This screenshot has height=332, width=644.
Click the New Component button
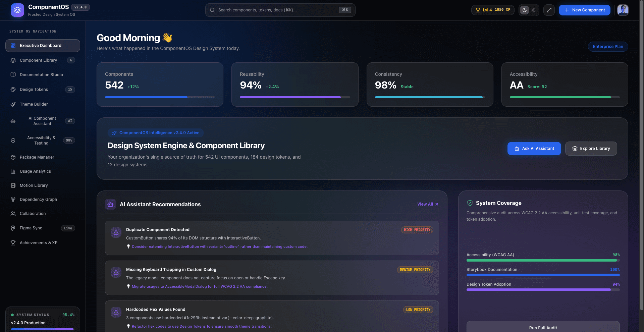pos(585,10)
